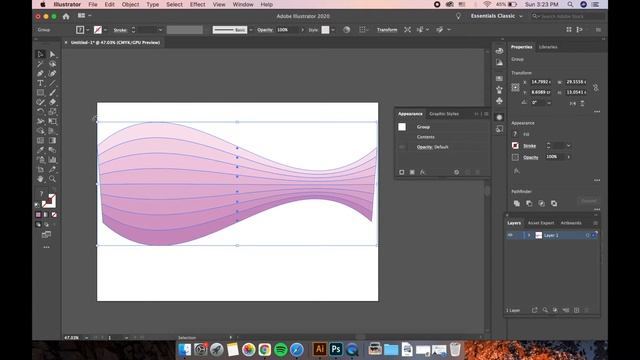The width and height of the screenshot is (640, 360).
Task: Select the Lasso tool
Action: click(x=52, y=64)
